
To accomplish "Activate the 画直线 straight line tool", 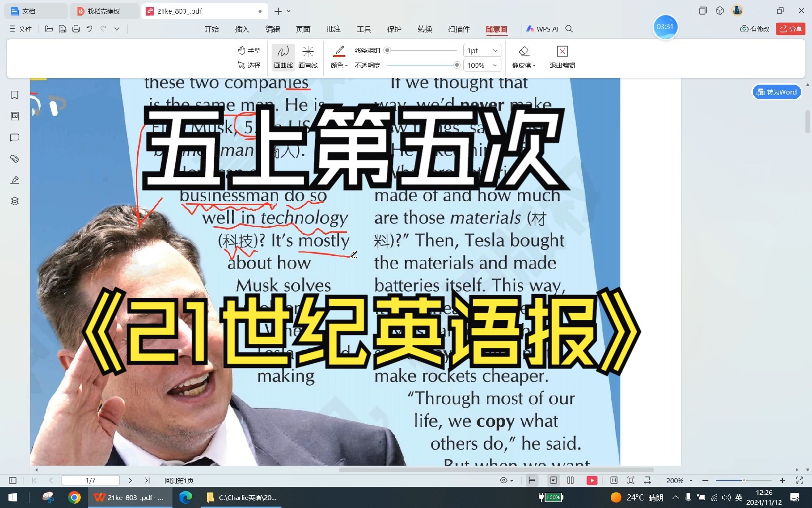I will 308,57.
